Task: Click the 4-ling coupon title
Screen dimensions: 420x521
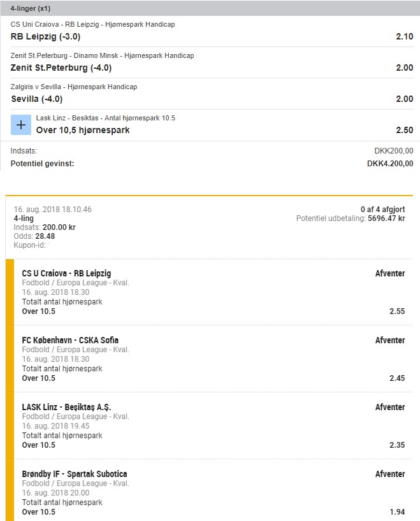Action: click(24, 218)
